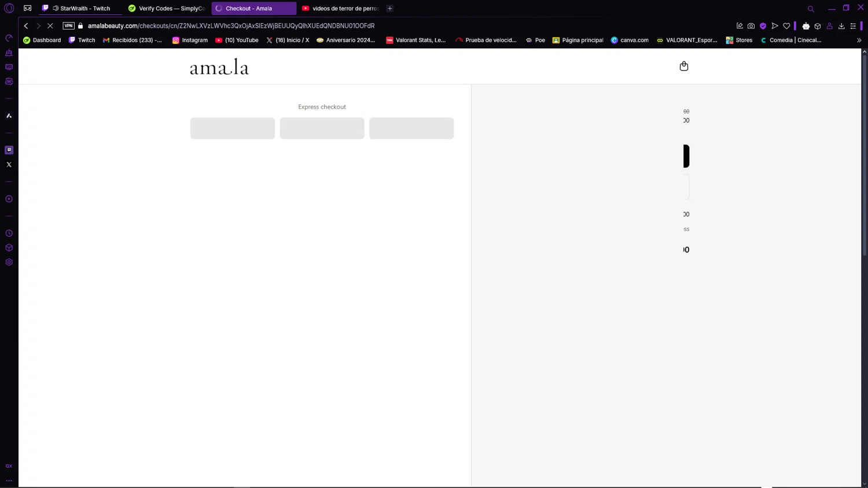This screenshot has height=488, width=868.
Task: Open X panel in the sidebar
Action: tap(9, 165)
